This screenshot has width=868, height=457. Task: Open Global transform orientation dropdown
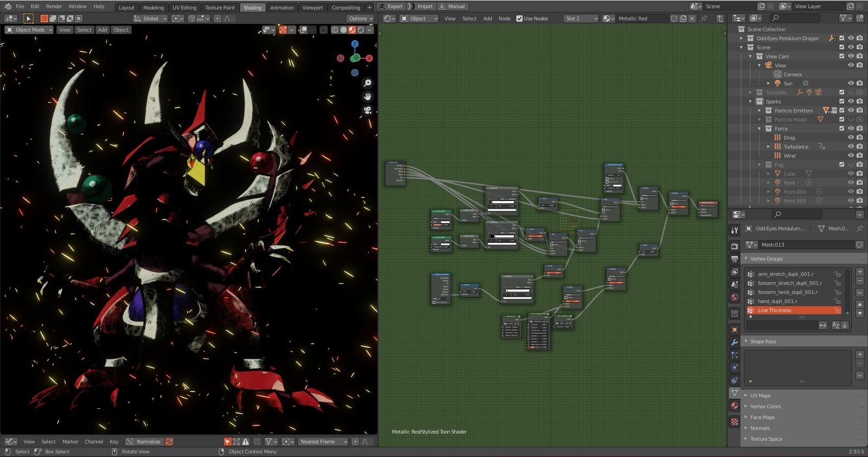[x=150, y=18]
